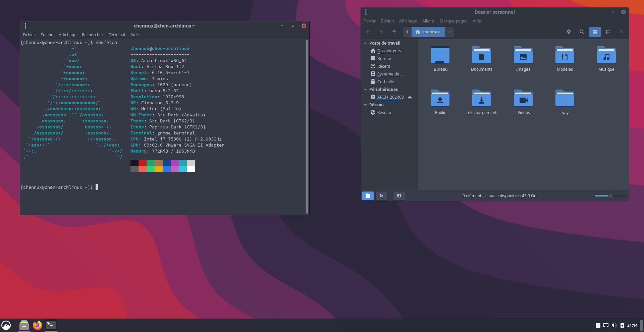This screenshot has height=332, width=644.
Task: Open the Musique folder
Action: [x=606, y=55]
